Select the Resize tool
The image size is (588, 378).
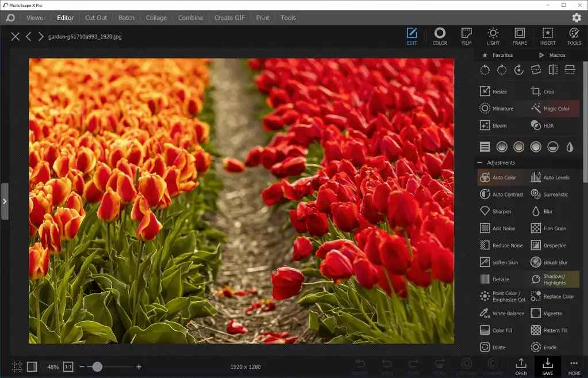tap(494, 91)
